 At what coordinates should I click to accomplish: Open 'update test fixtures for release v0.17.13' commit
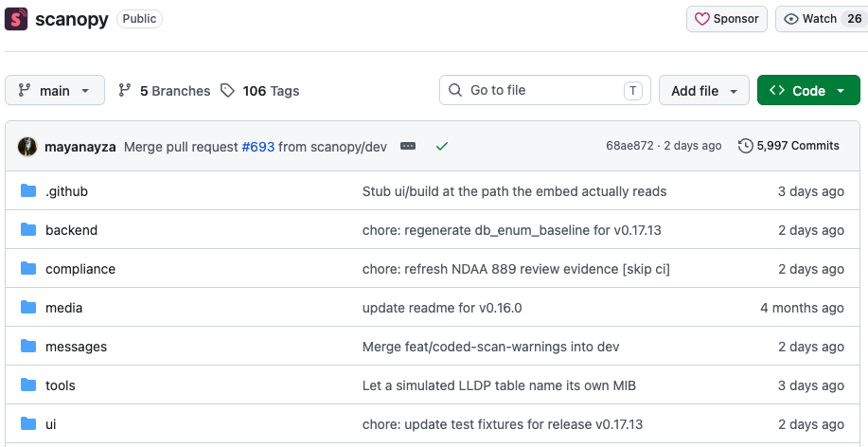(x=502, y=424)
